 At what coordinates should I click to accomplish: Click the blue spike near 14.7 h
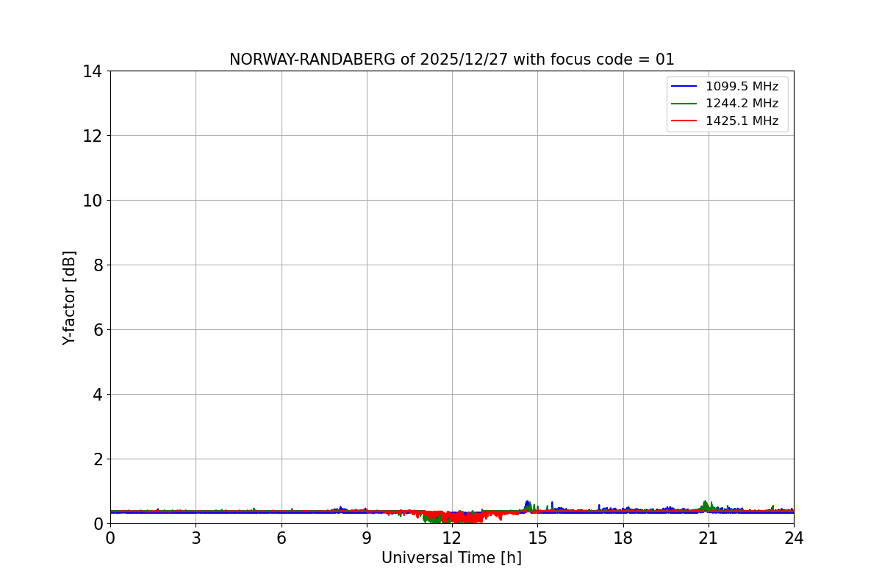527,506
